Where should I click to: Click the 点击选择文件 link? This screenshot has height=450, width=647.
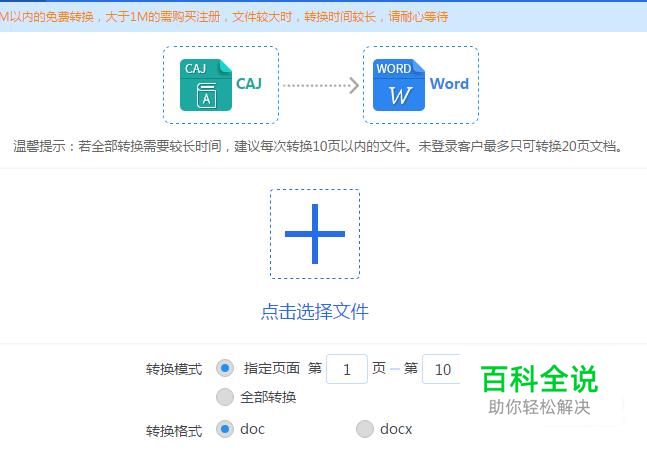click(314, 311)
